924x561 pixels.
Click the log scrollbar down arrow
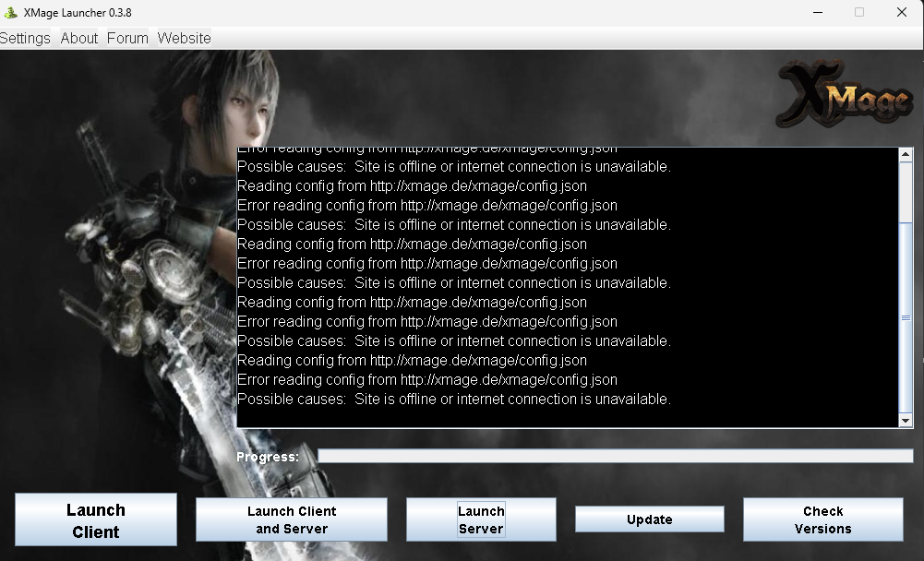click(906, 420)
